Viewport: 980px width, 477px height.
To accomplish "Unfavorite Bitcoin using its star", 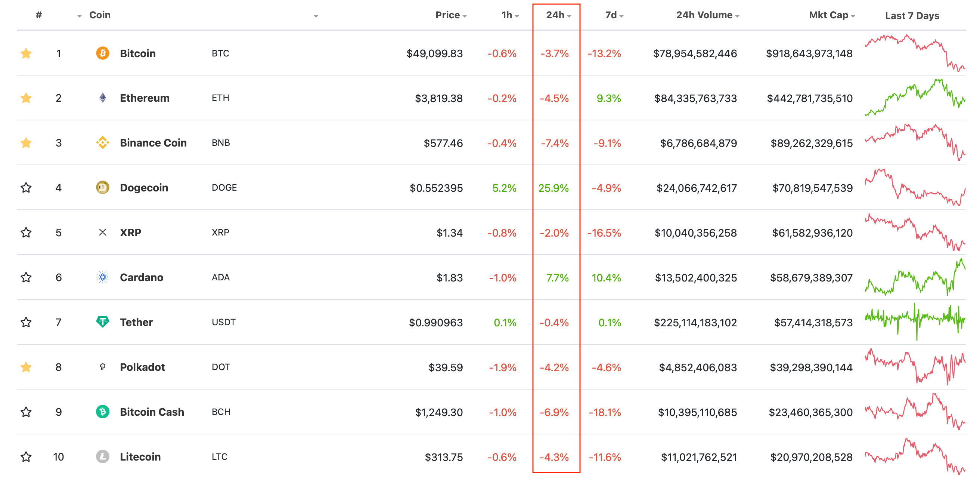I will point(26,53).
